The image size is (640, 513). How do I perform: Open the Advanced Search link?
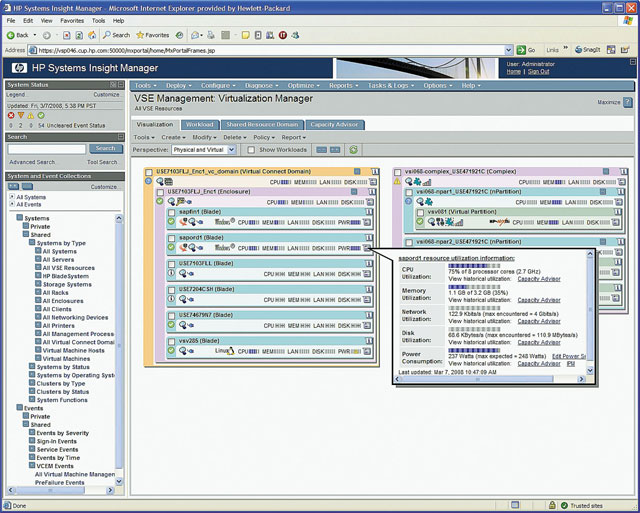pos(32,162)
